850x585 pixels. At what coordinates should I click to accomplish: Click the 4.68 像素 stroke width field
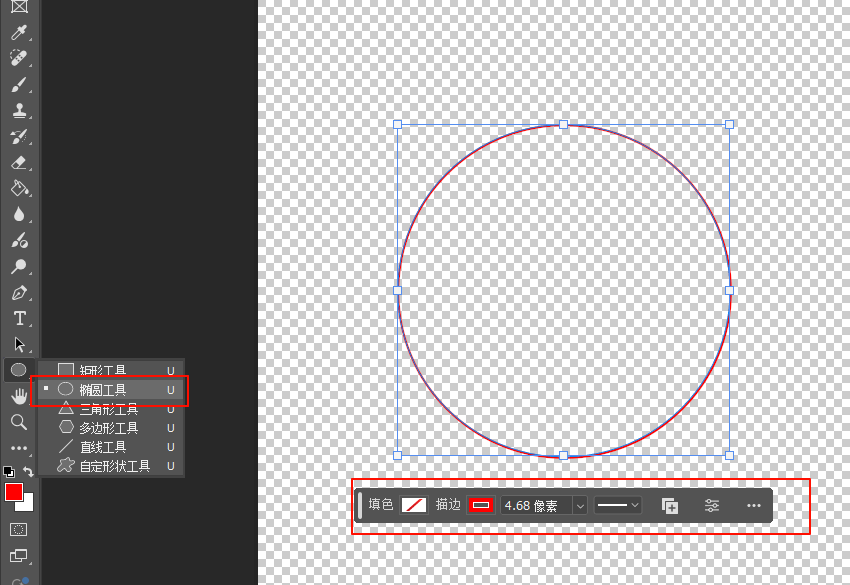point(534,506)
